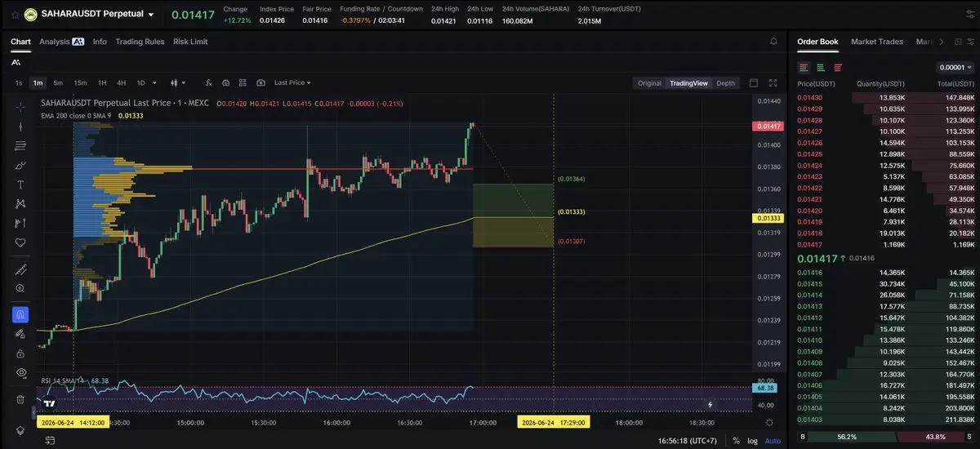Select the 4H timeframe
Screen dimensions: 980x449
pyautogui.click(x=121, y=82)
